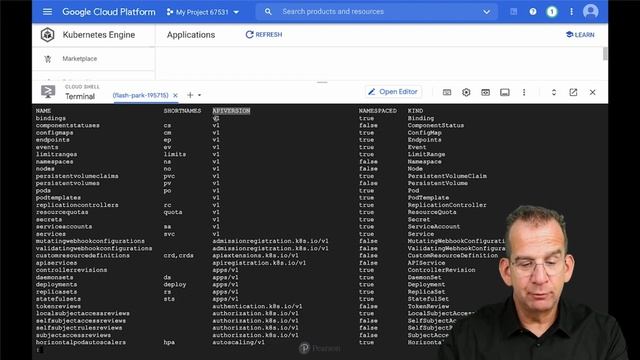Open the user account avatar
The height and width of the screenshot is (360, 640).
[x=590, y=11]
